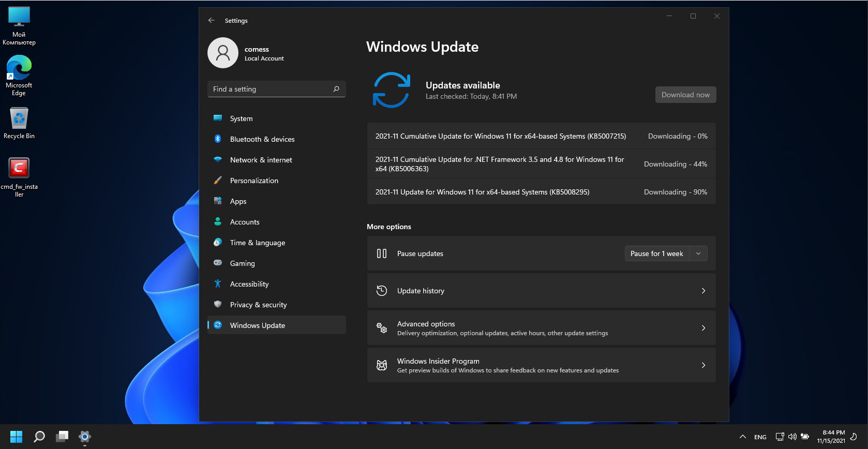Click the Time & language clock icon
The image size is (868, 449).
pos(218,242)
